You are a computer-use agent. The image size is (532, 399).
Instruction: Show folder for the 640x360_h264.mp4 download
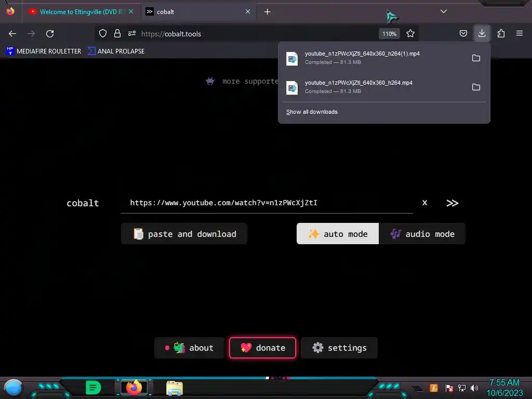click(476, 87)
